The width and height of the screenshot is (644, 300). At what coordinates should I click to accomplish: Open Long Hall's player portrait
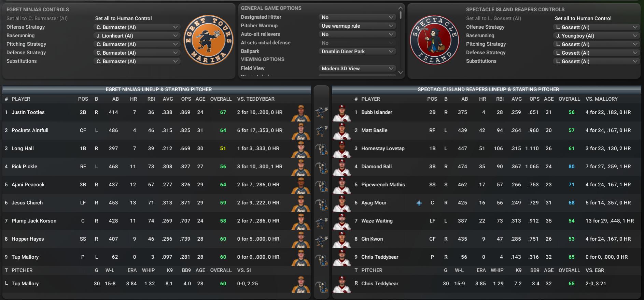pyautogui.click(x=301, y=149)
